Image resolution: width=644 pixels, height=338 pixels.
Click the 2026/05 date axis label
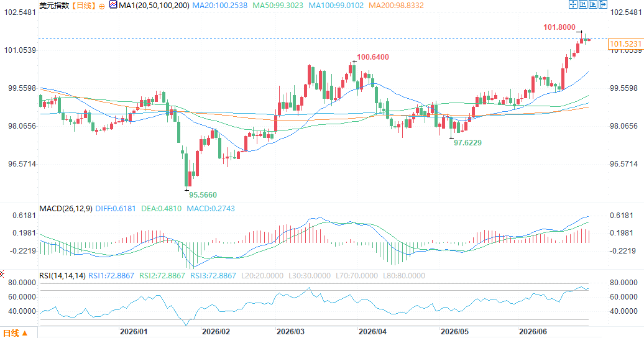(454, 331)
